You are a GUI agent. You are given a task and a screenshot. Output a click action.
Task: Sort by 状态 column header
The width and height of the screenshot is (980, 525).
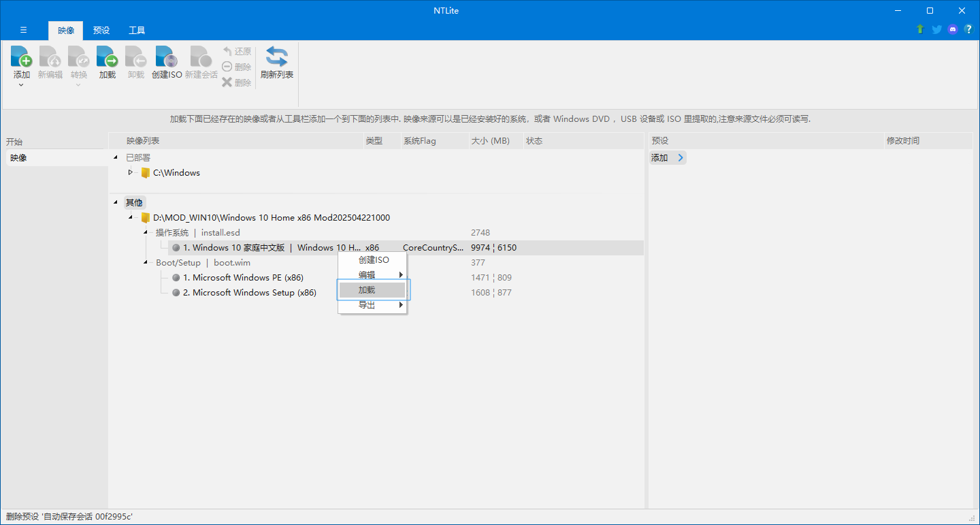[583, 141]
